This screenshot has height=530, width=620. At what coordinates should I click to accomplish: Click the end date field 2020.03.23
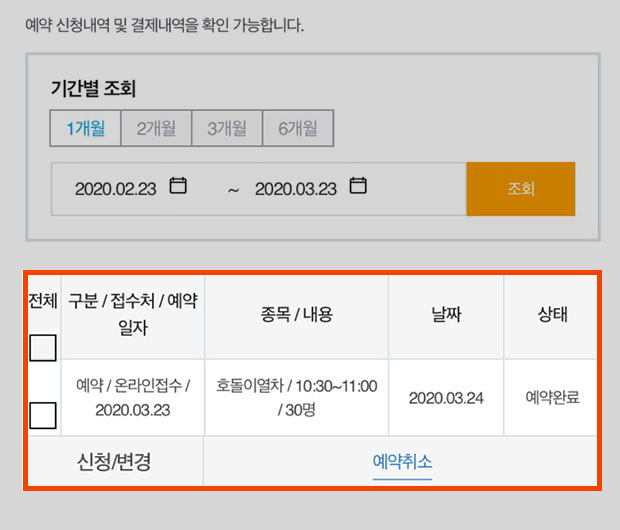coord(295,189)
